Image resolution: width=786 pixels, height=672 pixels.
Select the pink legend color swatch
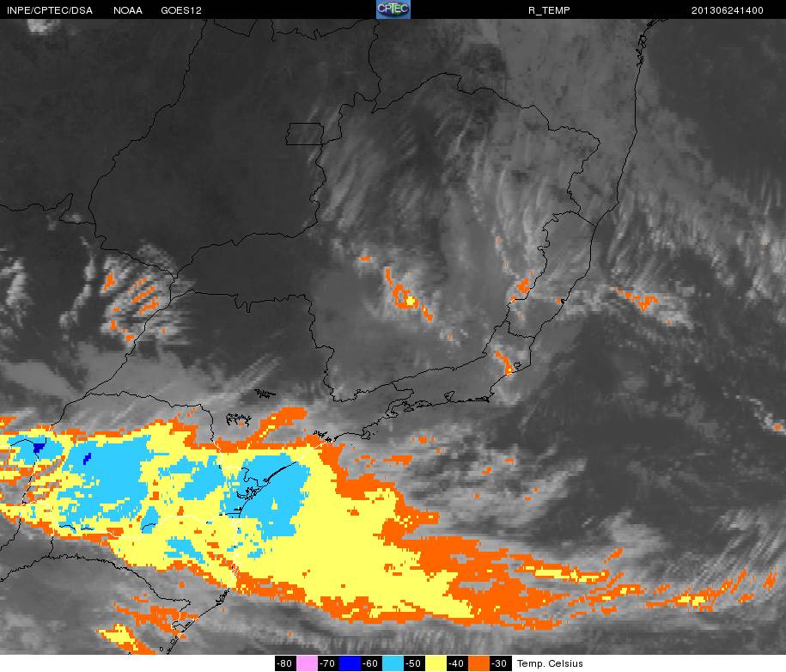click(x=306, y=663)
